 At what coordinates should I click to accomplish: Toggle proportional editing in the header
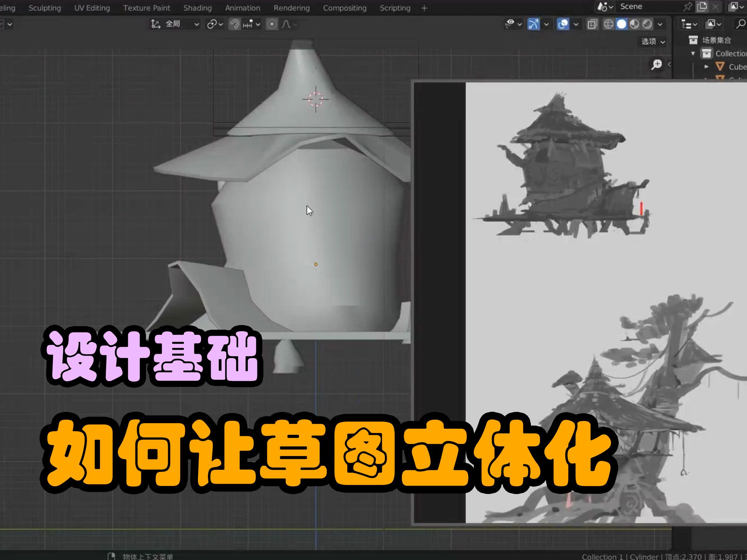point(272,24)
